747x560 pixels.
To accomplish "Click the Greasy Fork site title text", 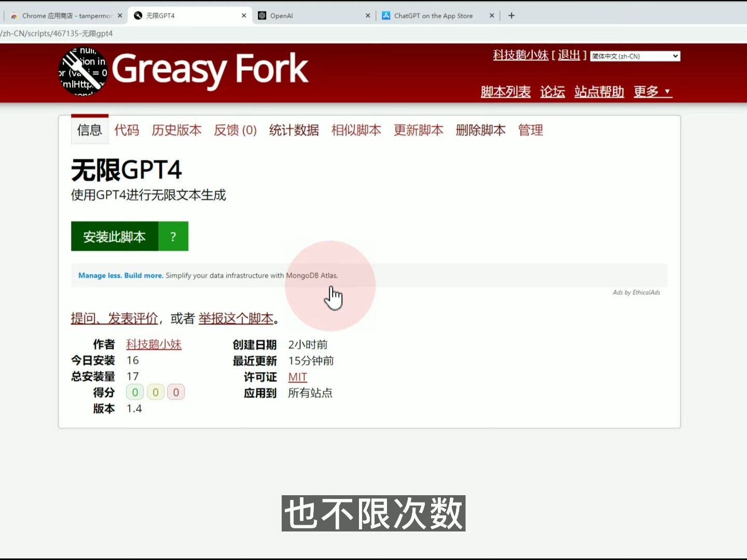I will tap(210, 69).
